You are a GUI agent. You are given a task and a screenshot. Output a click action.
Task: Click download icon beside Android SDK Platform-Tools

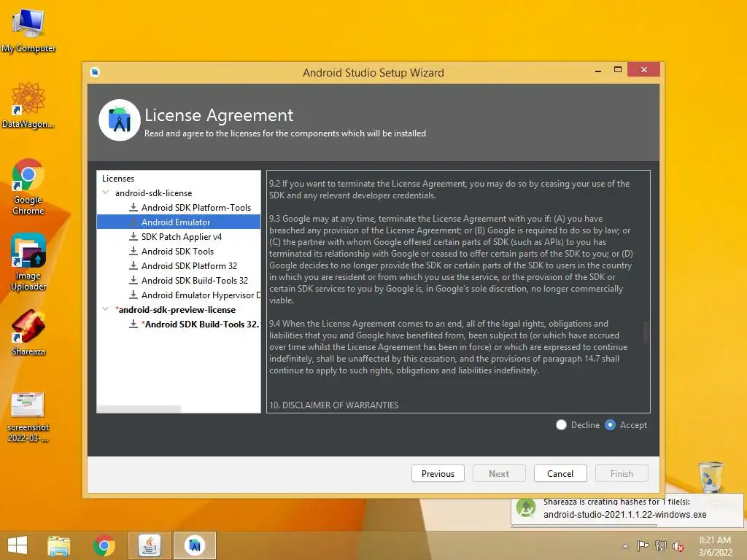133,207
